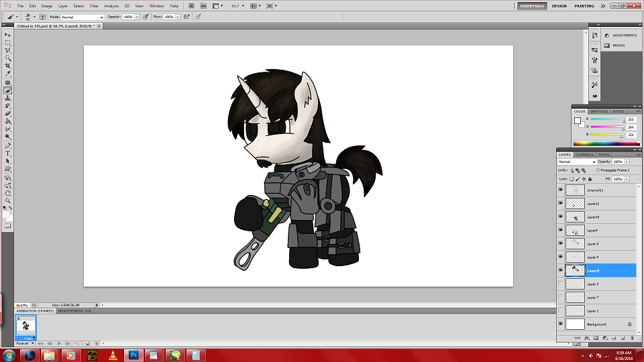Add a layer style with fx icon
The width and height of the screenshot is (644, 362).
tap(587, 338)
